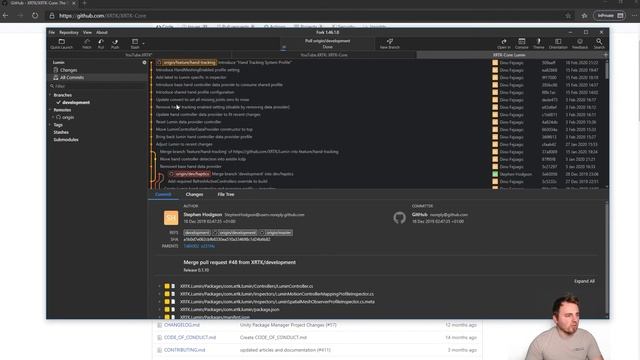This screenshot has height=360, width=640.
Task: Open the first parent commit link
Action: tap(191, 246)
